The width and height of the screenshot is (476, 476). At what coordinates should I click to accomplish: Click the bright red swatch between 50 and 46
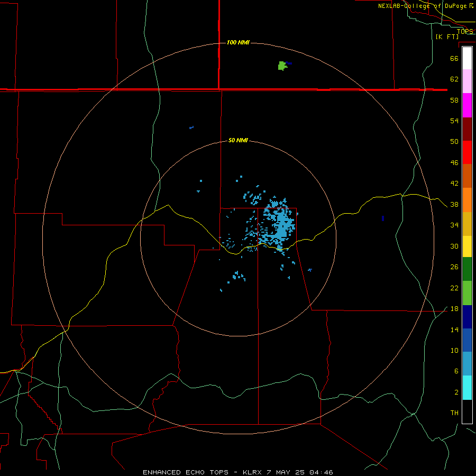[467, 152]
